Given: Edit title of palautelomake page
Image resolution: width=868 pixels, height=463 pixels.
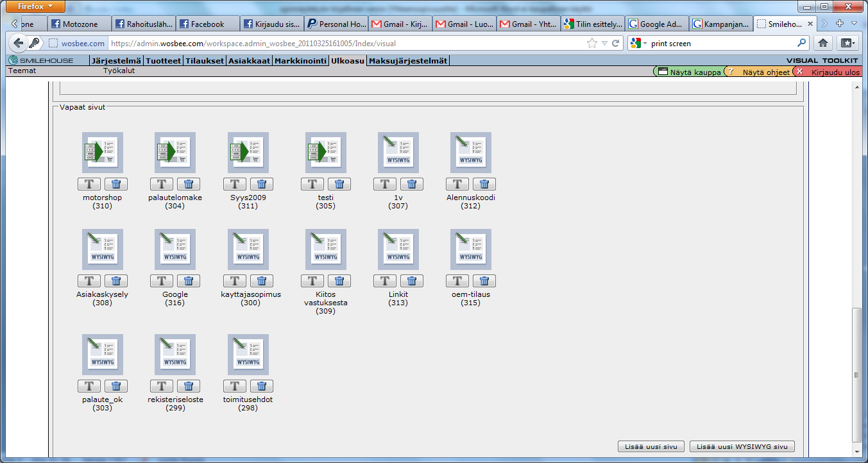Looking at the screenshot, I should coord(162,185).
